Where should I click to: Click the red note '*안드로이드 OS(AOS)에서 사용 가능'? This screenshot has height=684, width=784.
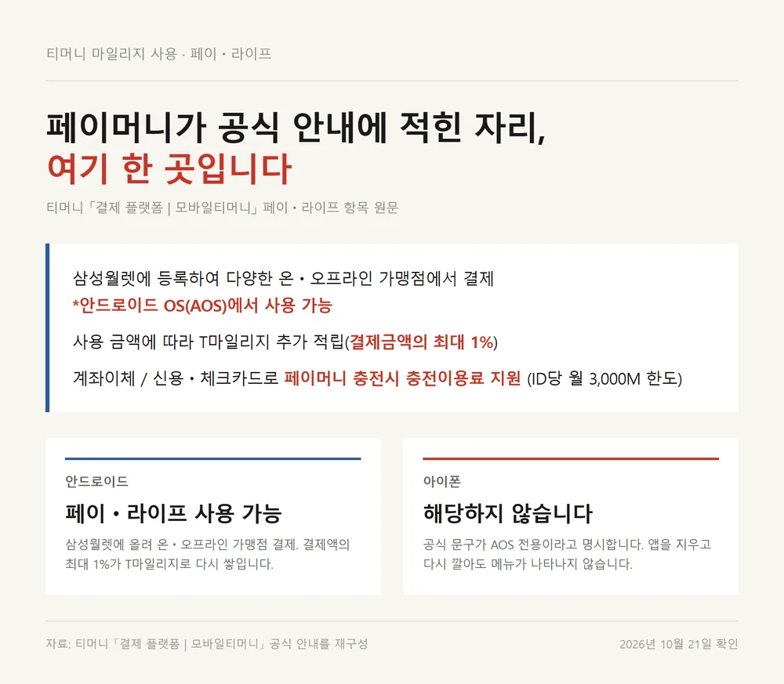(x=202, y=306)
